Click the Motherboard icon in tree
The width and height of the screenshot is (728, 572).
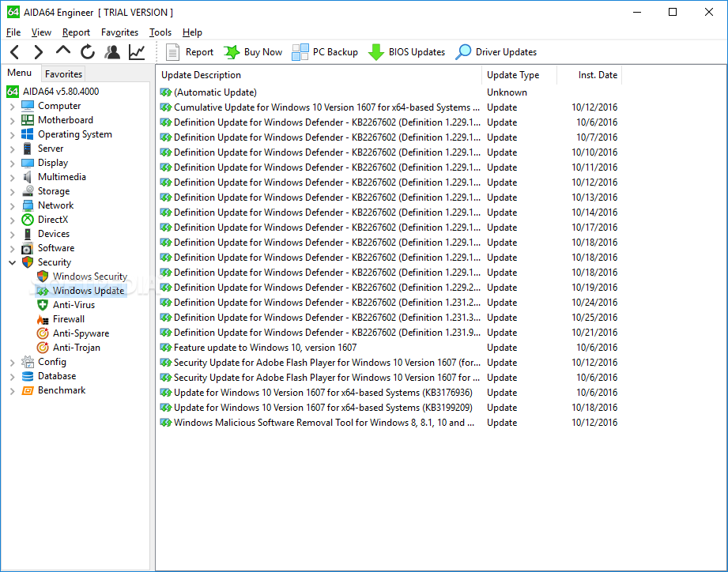click(28, 120)
